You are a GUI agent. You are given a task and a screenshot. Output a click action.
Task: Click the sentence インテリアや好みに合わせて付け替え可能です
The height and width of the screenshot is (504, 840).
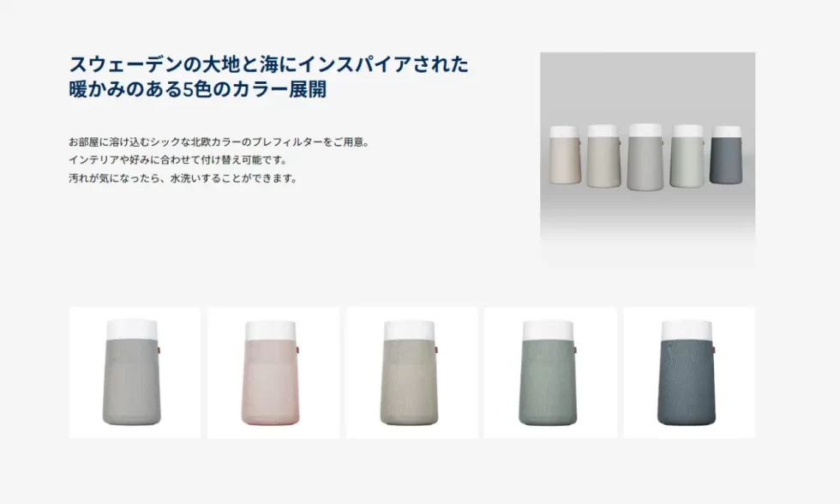click(178, 159)
